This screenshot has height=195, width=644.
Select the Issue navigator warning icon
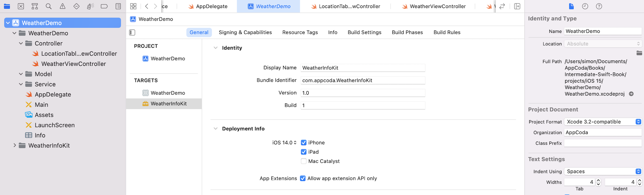tap(62, 6)
